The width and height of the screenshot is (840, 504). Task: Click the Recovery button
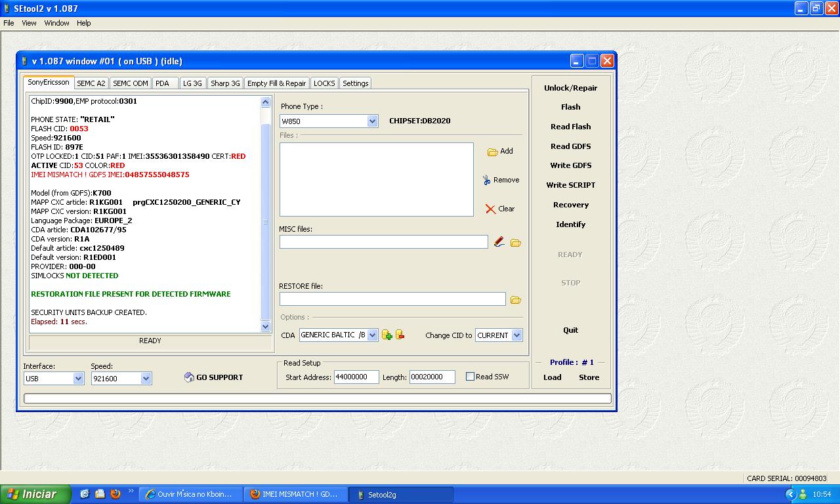(x=570, y=205)
